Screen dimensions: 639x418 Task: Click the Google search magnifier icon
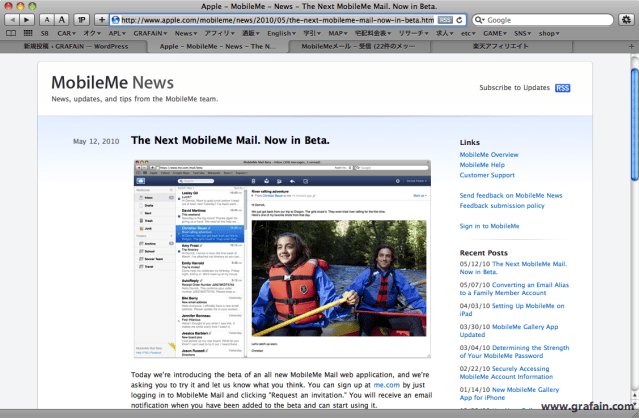coord(479,20)
